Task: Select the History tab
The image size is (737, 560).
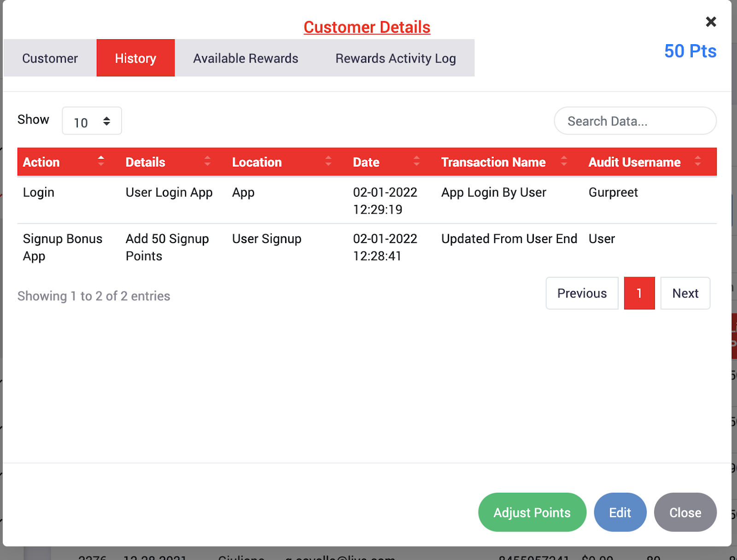Action: 135,58
